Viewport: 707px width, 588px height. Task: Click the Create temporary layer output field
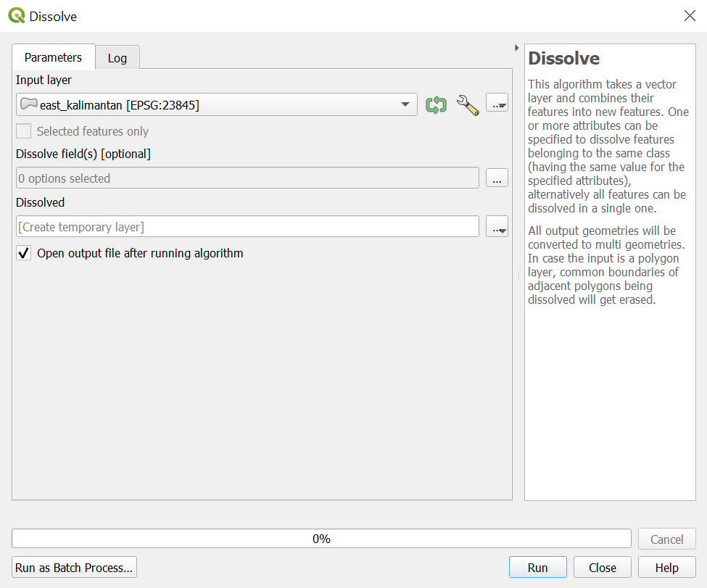coord(247,227)
